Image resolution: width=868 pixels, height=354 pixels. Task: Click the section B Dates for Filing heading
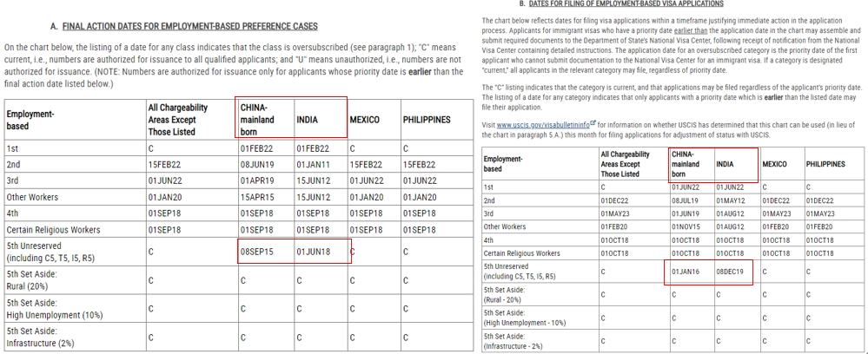(x=626, y=3)
